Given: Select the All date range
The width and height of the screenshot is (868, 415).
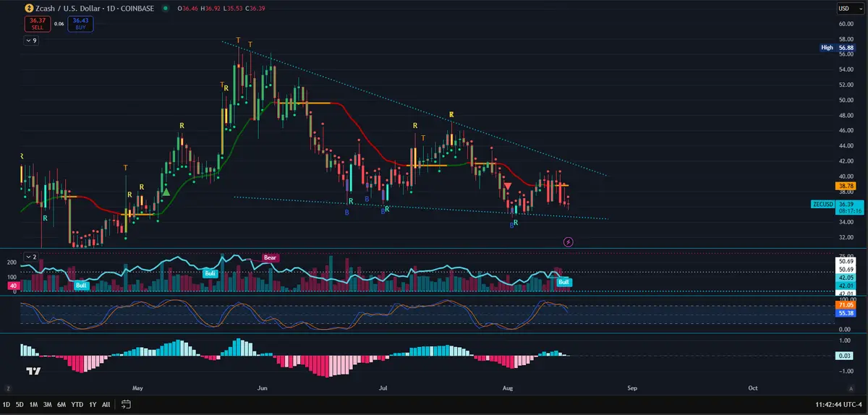Looking at the screenshot, I should [x=106, y=404].
